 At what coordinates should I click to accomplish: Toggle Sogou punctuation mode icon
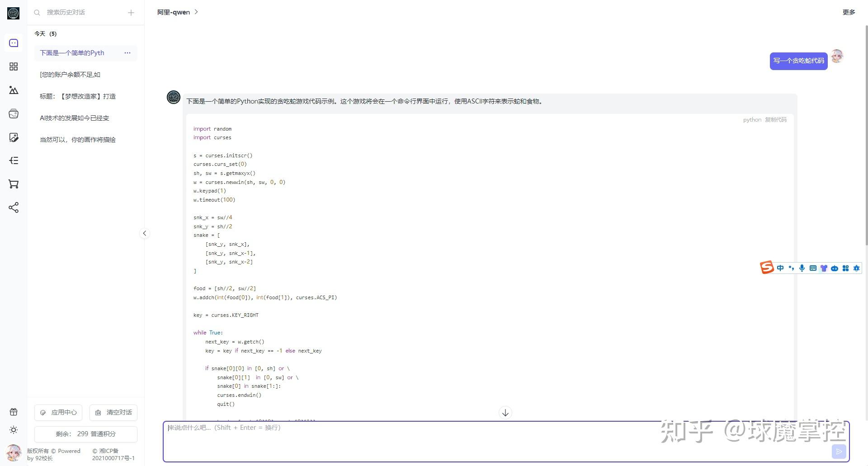point(791,268)
